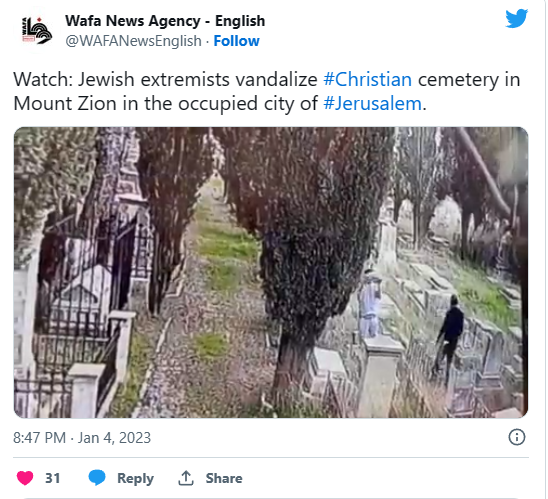Click the Share label

tap(224, 478)
